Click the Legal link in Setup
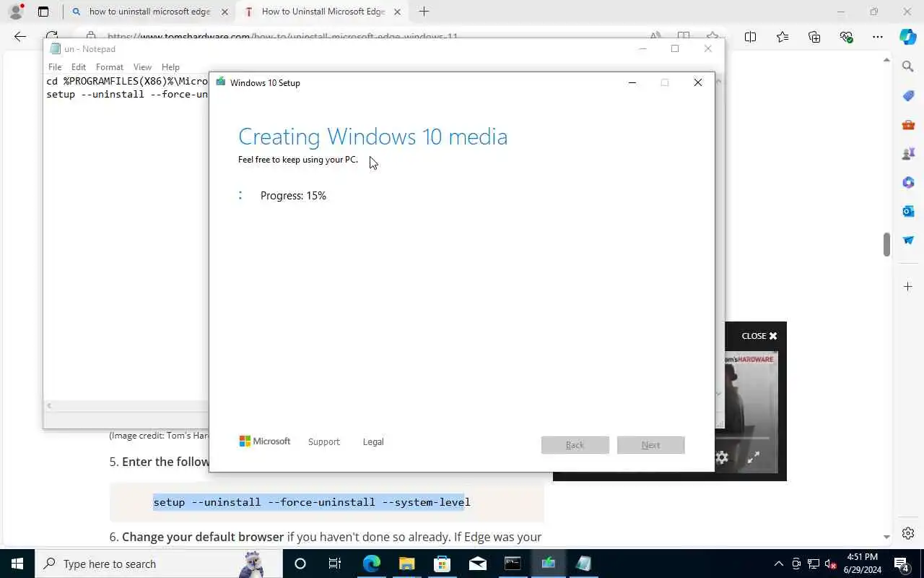The height and width of the screenshot is (578, 924). point(373,441)
